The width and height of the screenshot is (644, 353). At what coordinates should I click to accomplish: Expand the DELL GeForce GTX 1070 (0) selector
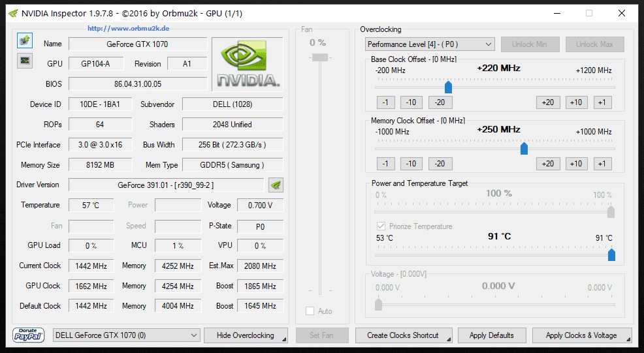[127, 335]
